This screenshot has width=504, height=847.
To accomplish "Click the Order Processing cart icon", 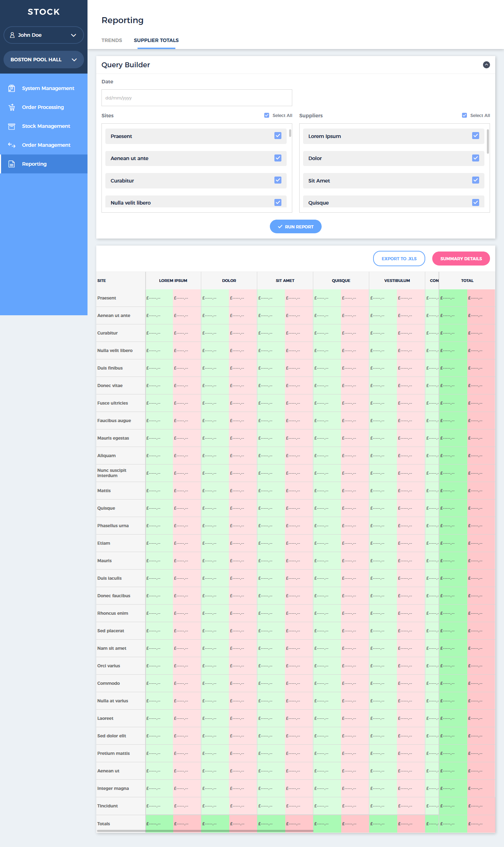I will (12, 107).
